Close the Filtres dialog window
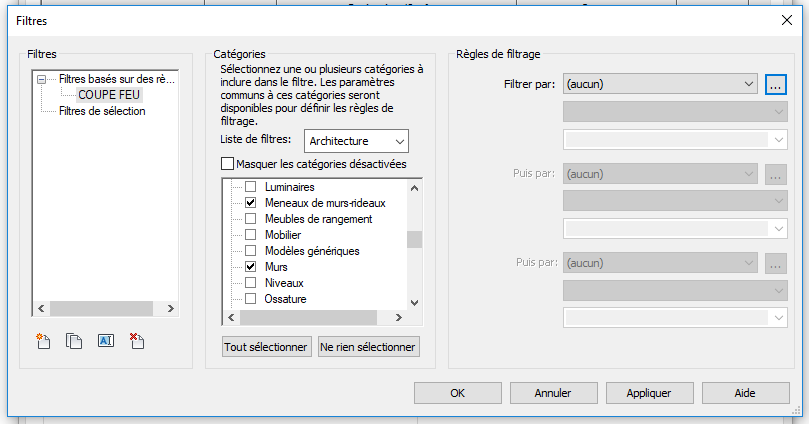 tap(785, 20)
